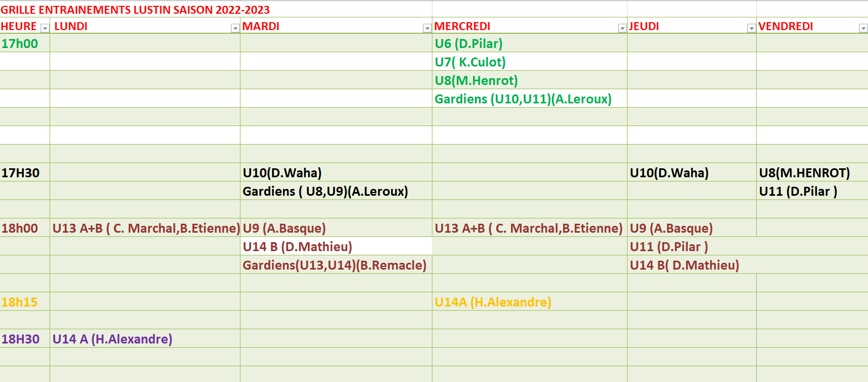The height and width of the screenshot is (382, 868).
Task: Select Monday's U13 A+B training cell
Action: coord(145,228)
